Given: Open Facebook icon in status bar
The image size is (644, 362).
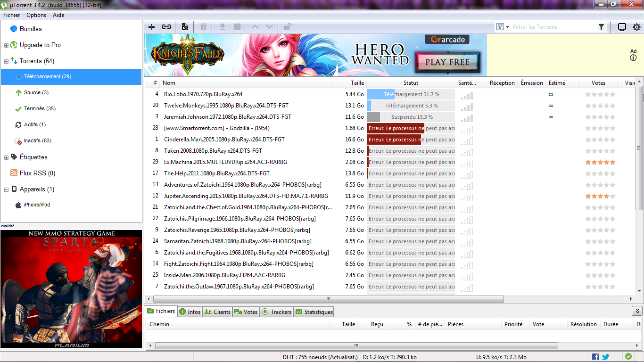Looking at the screenshot, I should click(x=595, y=357).
